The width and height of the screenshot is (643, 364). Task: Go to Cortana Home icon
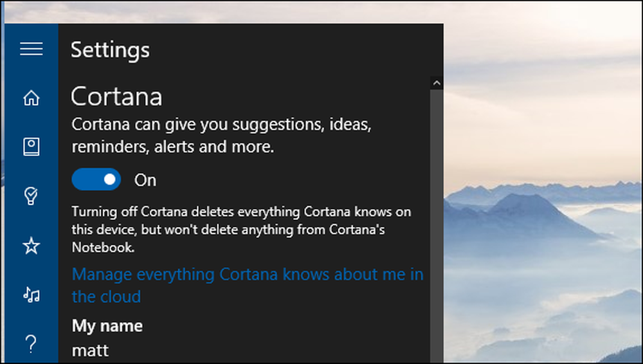point(31,98)
